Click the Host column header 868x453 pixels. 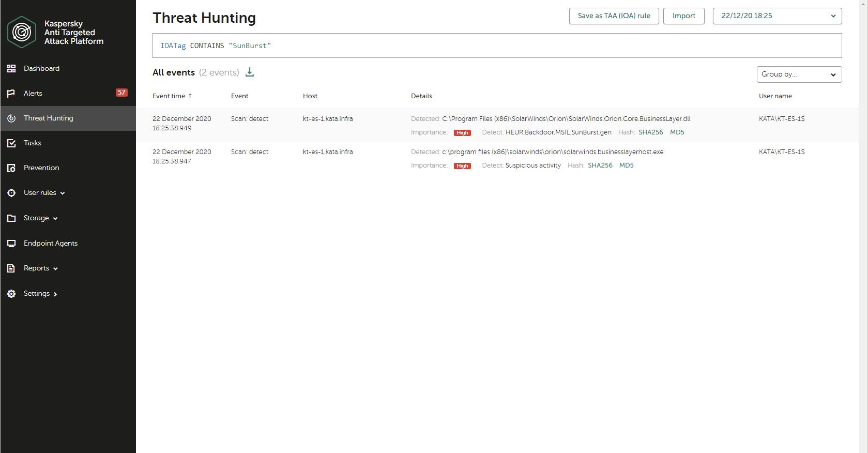coord(310,96)
